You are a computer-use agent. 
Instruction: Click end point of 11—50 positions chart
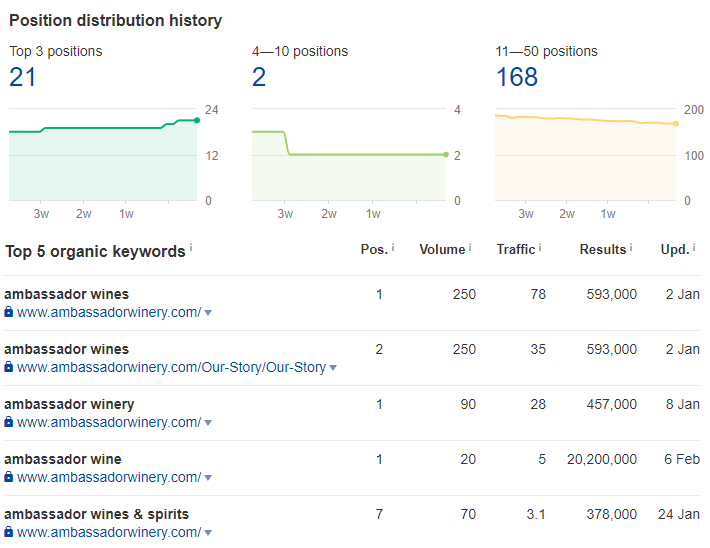[x=676, y=124]
